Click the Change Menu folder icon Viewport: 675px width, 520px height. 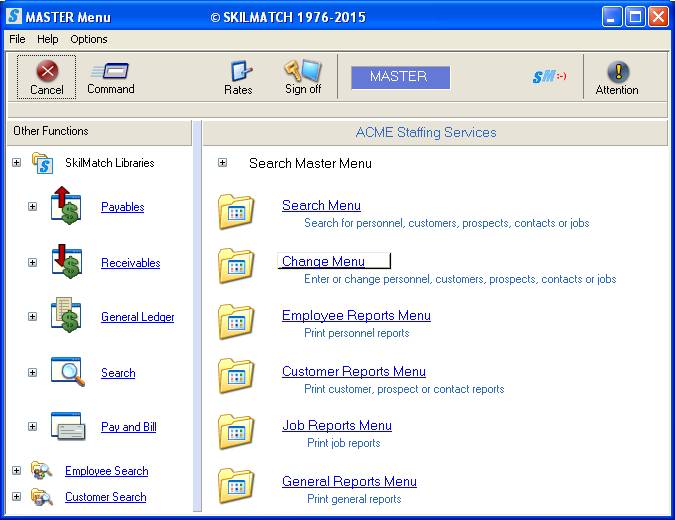(236, 266)
